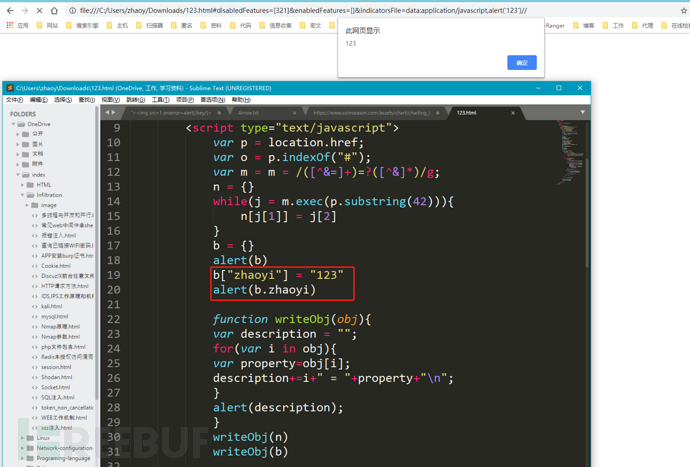
Task: Open the 博客 bookmark folder
Action: 584,26
